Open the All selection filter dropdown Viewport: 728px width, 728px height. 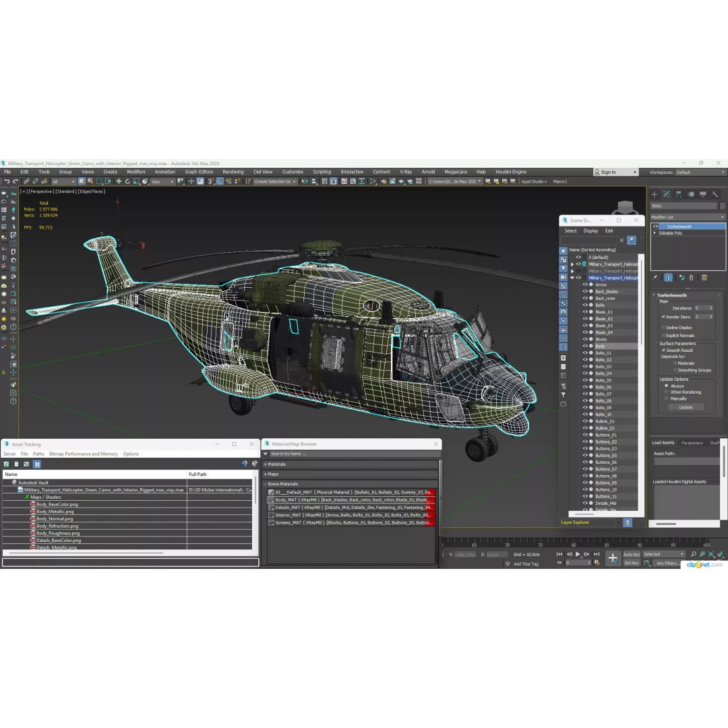(x=63, y=181)
